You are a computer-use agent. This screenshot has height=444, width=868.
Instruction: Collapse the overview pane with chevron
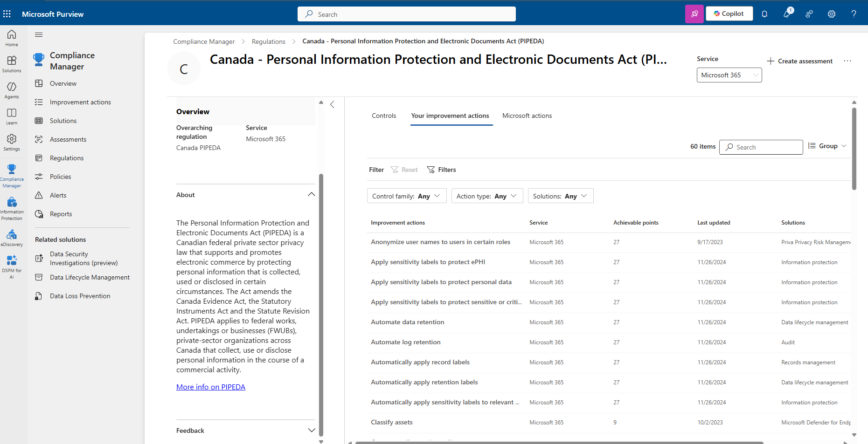[x=332, y=104]
